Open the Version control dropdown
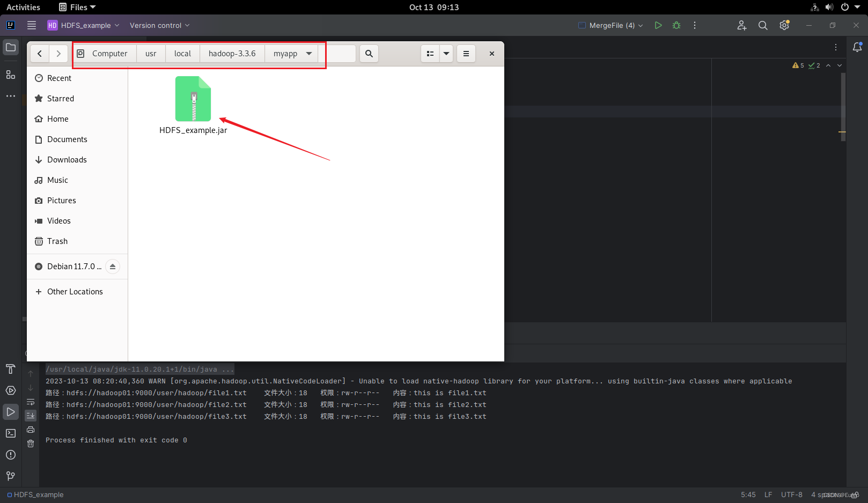The height and width of the screenshot is (503, 868). pos(159,25)
